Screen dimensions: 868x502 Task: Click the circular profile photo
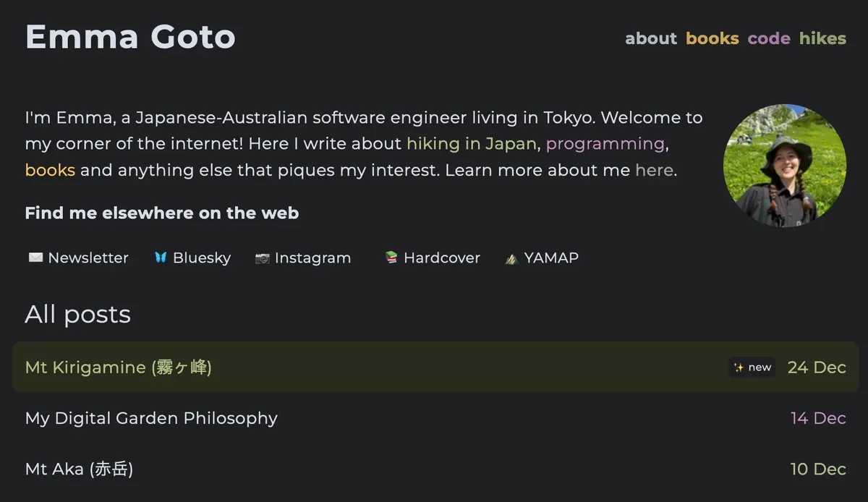coord(784,166)
